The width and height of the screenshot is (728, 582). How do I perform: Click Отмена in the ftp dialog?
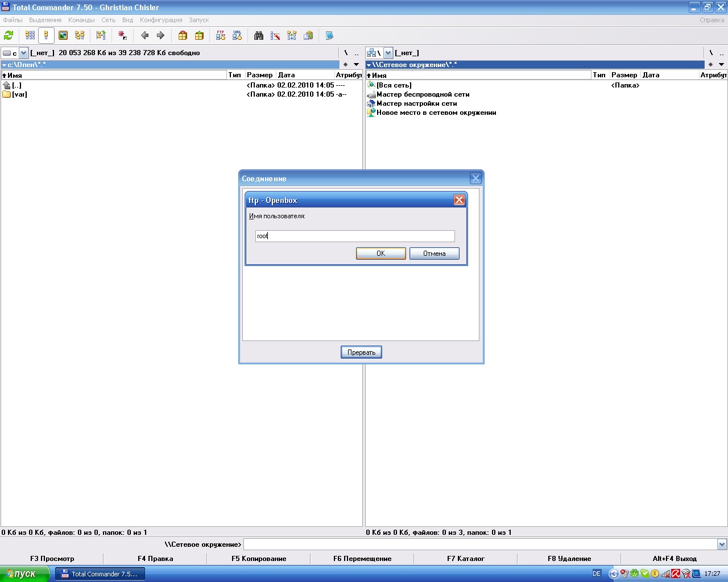click(x=435, y=253)
